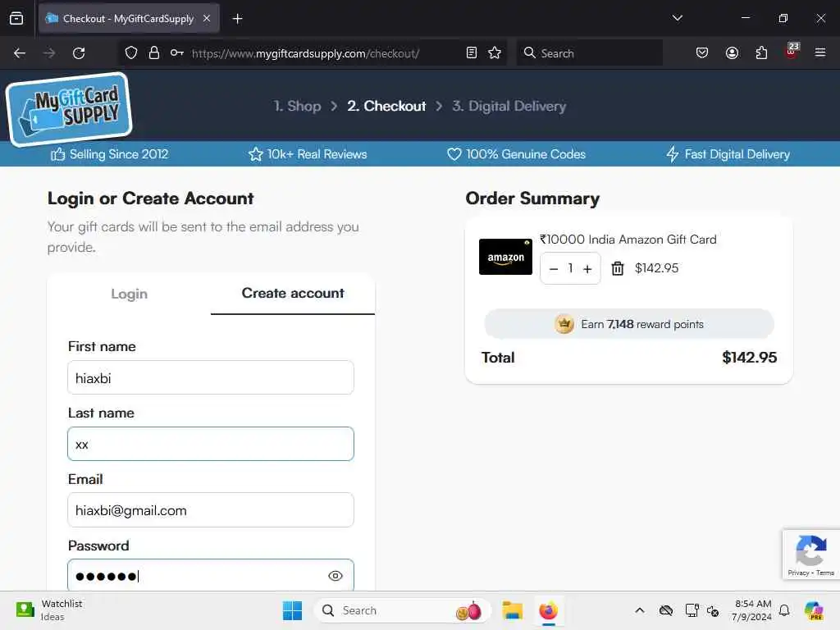Go forward one page in browser history
Image resolution: width=840 pixels, height=630 pixels.
coord(49,53)
